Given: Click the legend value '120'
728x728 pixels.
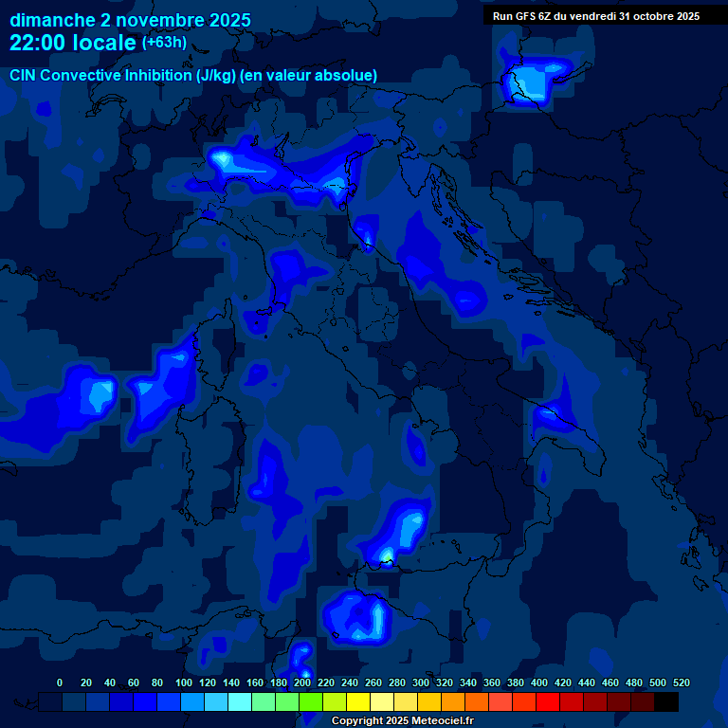Looking at the screenshot, I should (208, 682).
